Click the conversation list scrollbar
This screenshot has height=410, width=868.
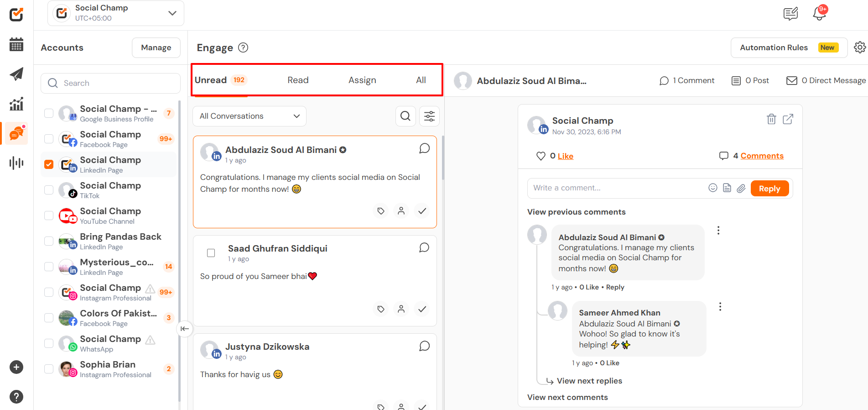coord(443,158)
